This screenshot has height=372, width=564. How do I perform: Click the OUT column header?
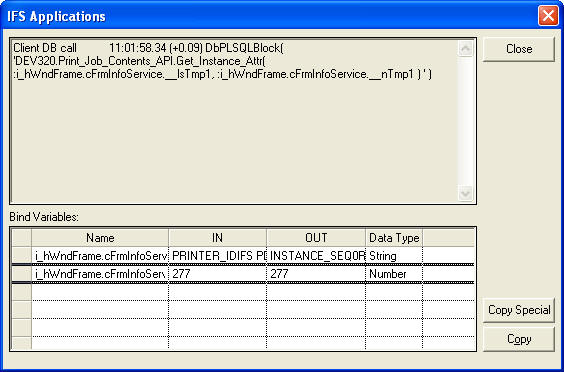[316, 238]
